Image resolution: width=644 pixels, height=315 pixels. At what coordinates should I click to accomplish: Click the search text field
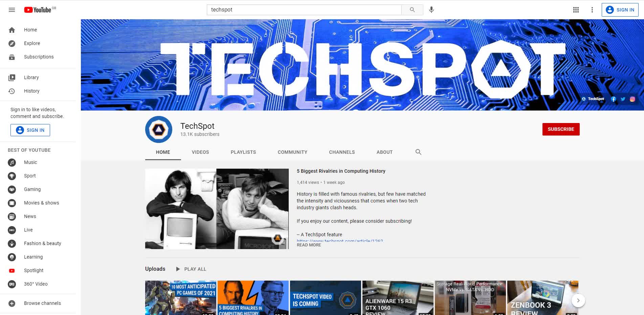pos(304,10)
